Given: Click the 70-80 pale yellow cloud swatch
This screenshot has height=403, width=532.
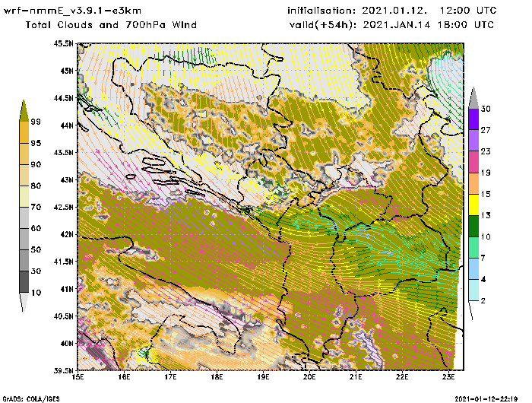Looking at the screenshot, I should click(x=24, y=196).
